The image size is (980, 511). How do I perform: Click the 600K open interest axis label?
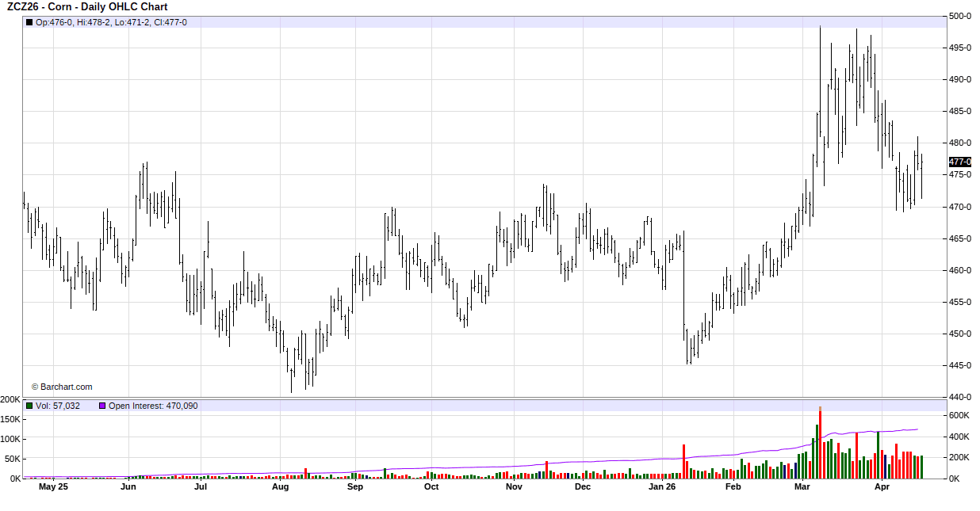tap(960, 415)
